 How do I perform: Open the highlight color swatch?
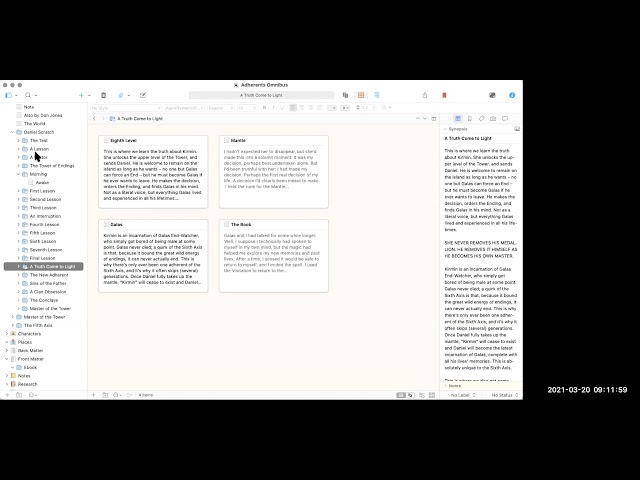click(345, 108)
